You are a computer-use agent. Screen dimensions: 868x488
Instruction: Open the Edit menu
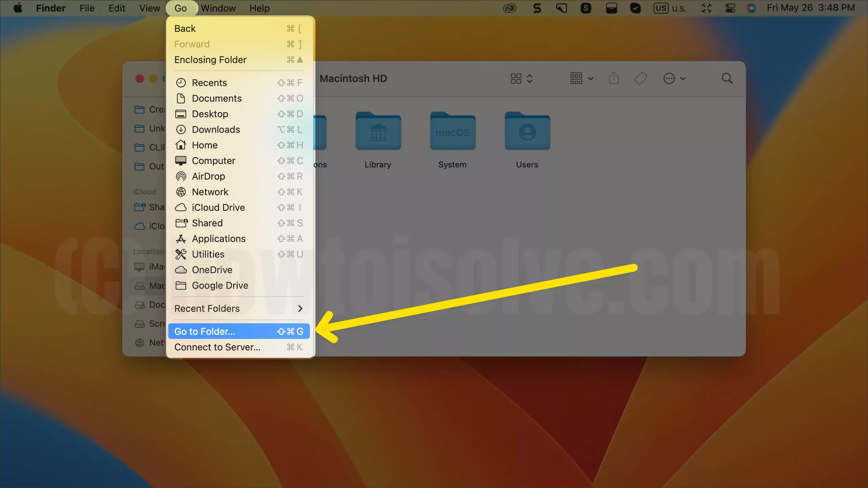117,8
